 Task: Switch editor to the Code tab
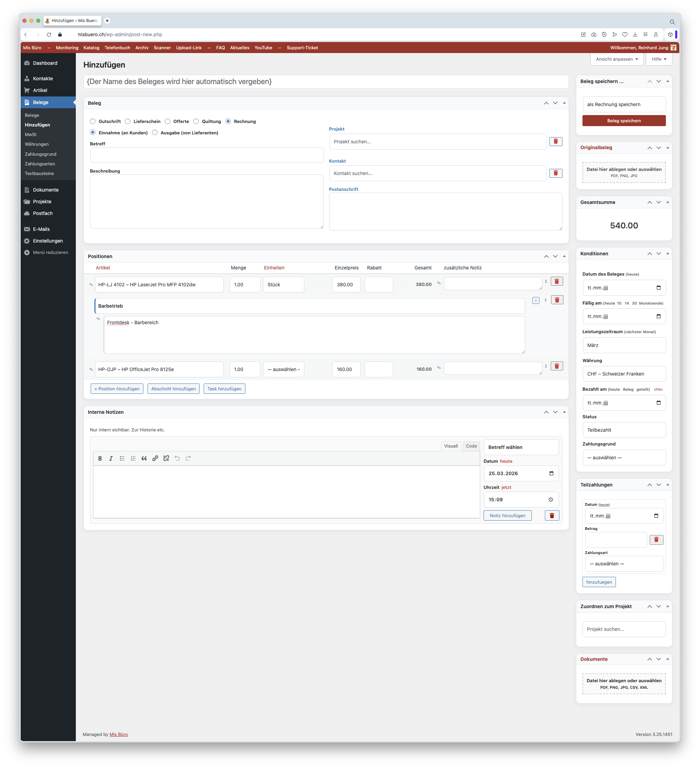(x=471, y=446)
